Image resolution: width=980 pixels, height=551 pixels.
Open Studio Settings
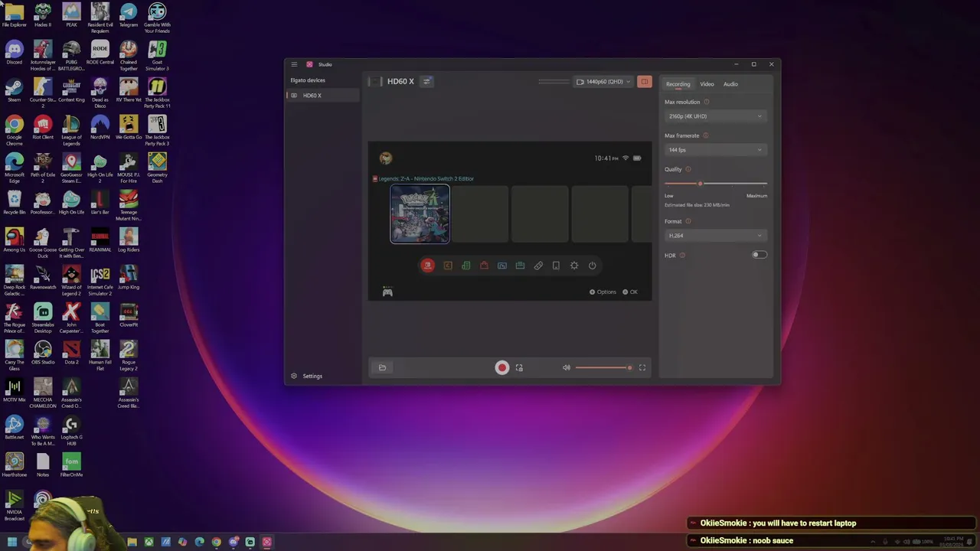pos(307,376)
